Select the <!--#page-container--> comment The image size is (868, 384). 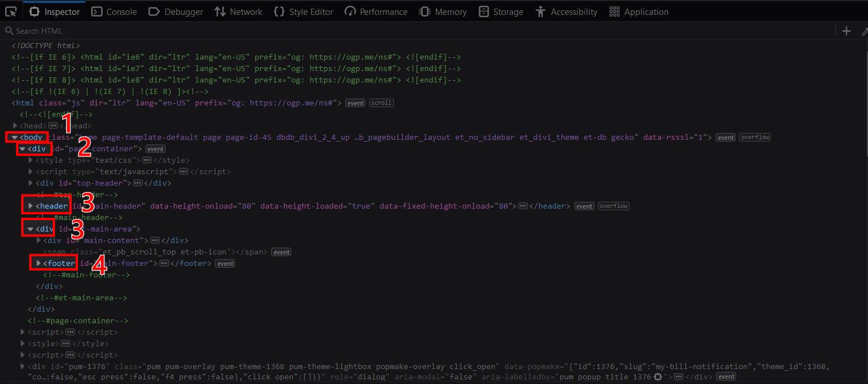coord(78,320)
